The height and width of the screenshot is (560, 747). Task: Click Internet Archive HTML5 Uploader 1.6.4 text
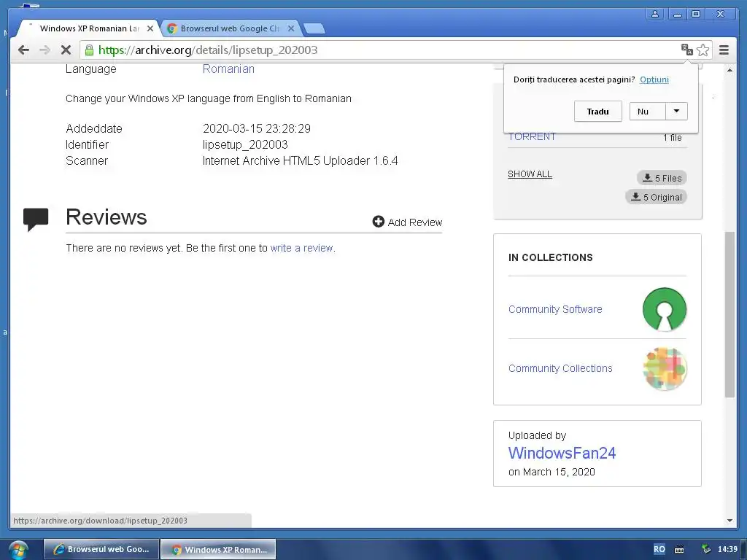point(300,161)
